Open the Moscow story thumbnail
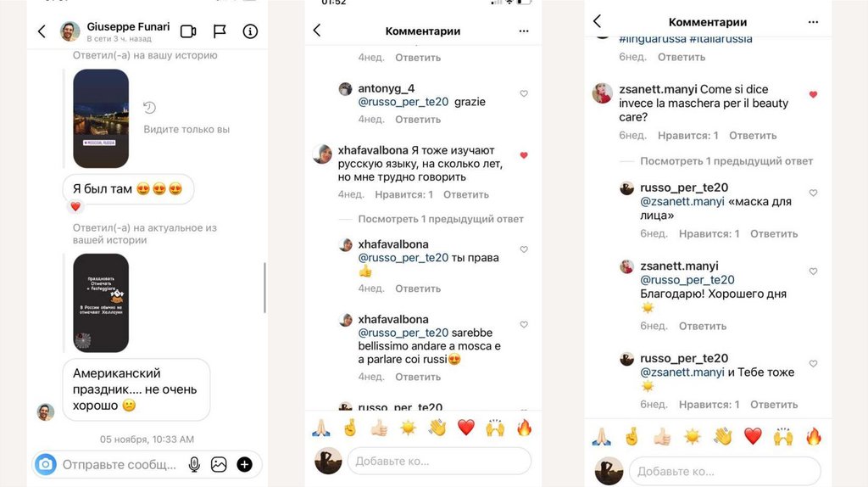This screenshot has width=868, height=487. click(x=101, y=118)
